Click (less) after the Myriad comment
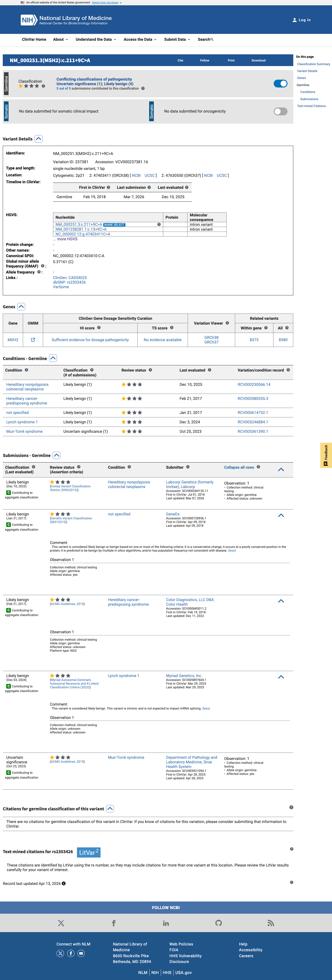Screen dimensions: 332x980 [206, 708]
